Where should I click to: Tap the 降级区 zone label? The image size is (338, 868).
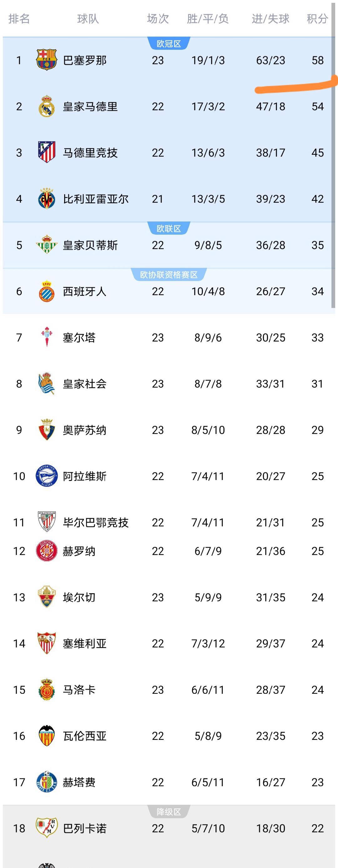pos(169,812)
